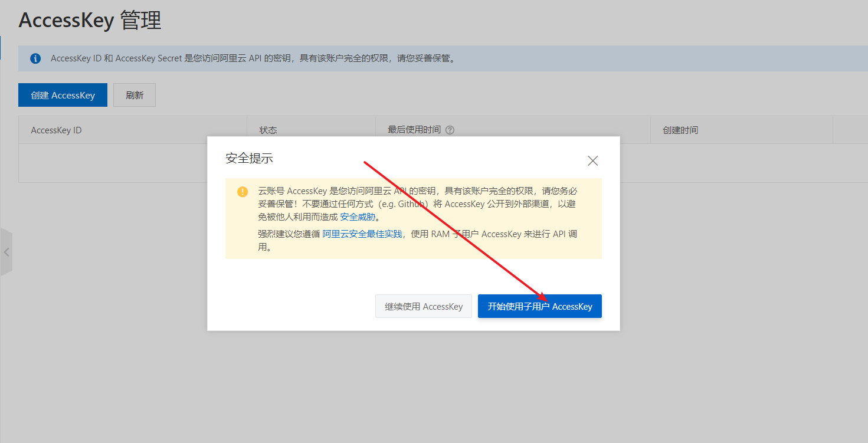Image resolution: width=868 pixels, height=443 pixels.
Task: Click the 创建 AccessKey button
Action: [63, 94]
